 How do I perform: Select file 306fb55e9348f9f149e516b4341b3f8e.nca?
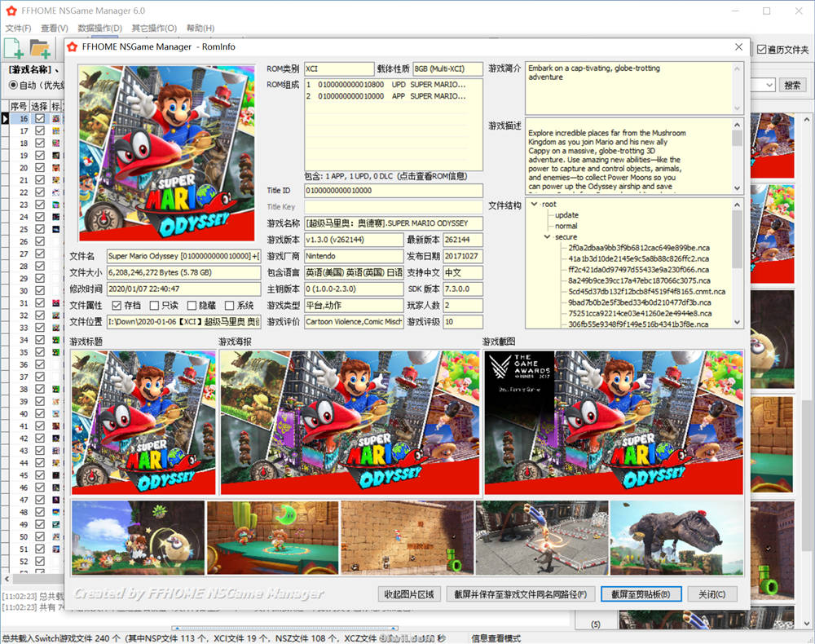638,324
